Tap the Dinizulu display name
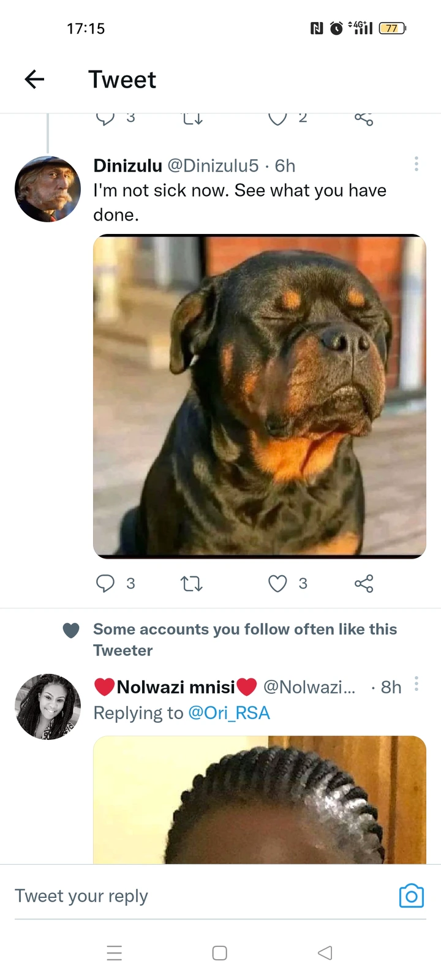 tap(127, 165)
